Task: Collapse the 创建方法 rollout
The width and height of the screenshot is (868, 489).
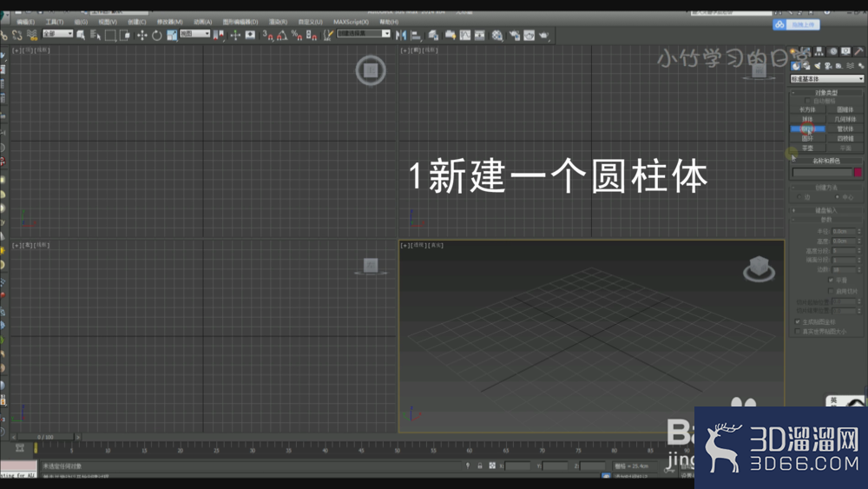Action: [x=826, y=188]
